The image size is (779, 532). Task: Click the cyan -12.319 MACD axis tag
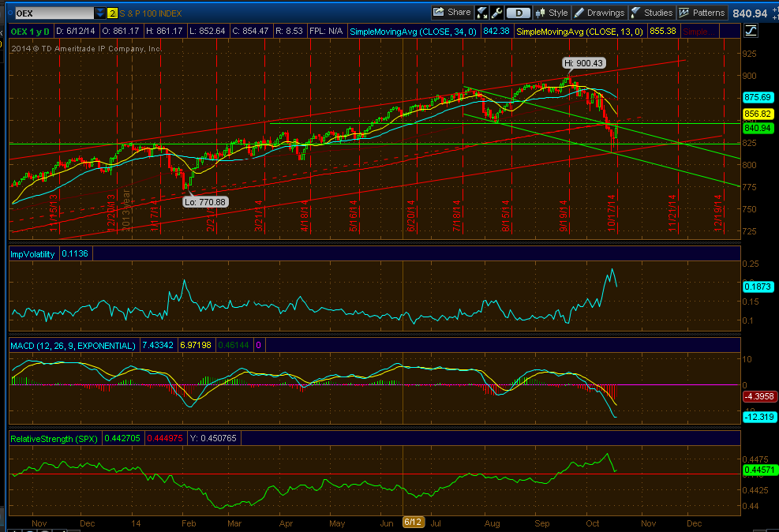[x=759, y=417]
